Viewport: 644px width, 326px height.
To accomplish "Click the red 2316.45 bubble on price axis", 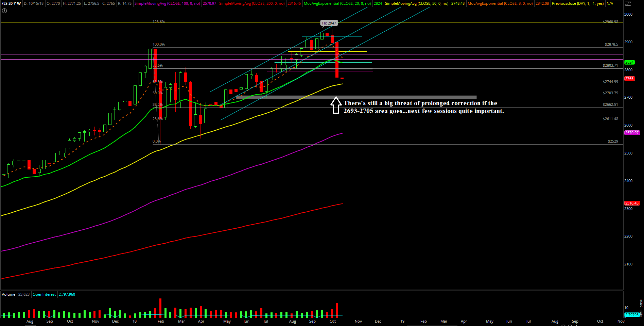I will (632, 203).
